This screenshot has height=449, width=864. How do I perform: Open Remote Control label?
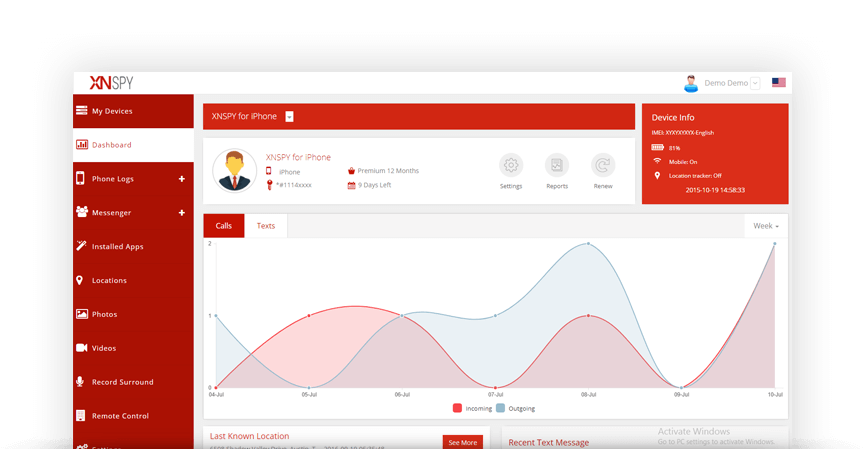click(120, 416)
